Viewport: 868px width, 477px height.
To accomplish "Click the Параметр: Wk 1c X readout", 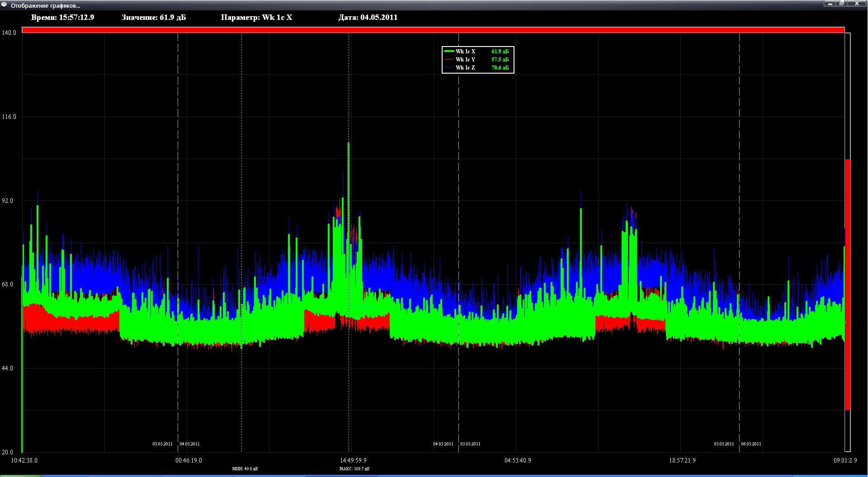I will pyautogui.click(x=256, y=18).
